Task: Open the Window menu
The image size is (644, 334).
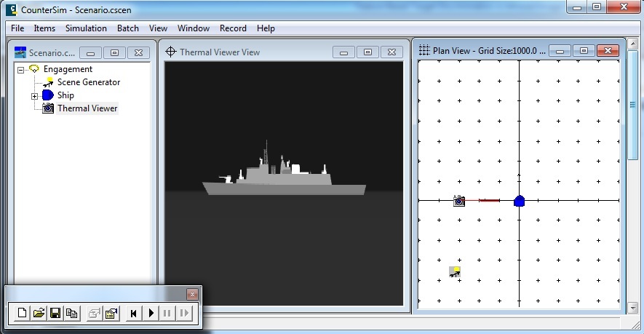Action: point(194,28)
